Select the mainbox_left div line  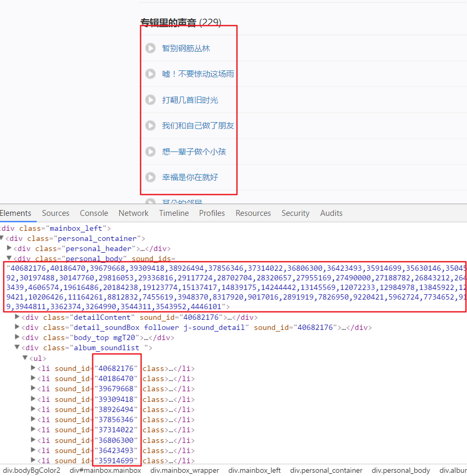[x=55, y=228]
